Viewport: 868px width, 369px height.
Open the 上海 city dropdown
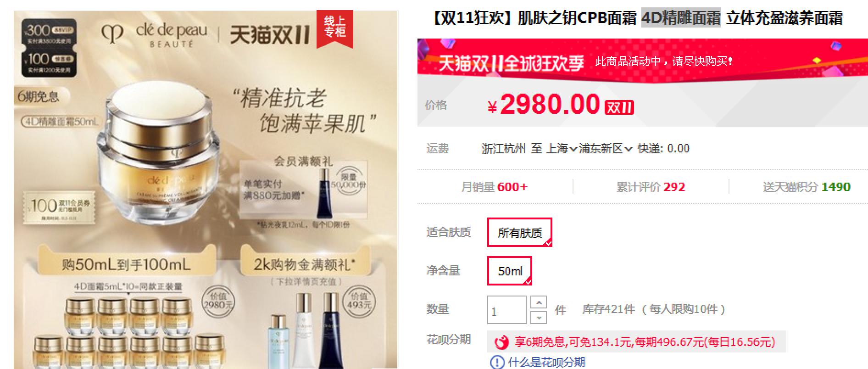click(561, 149)
